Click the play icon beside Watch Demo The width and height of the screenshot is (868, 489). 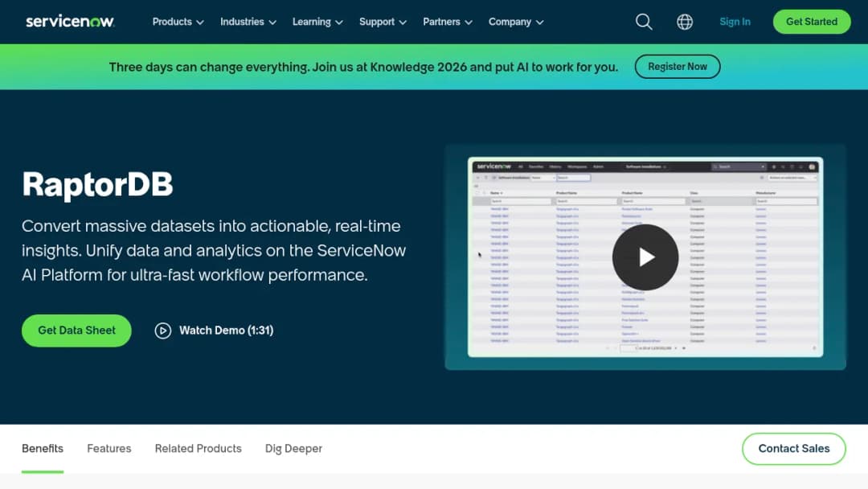click(x=162, y=331)
